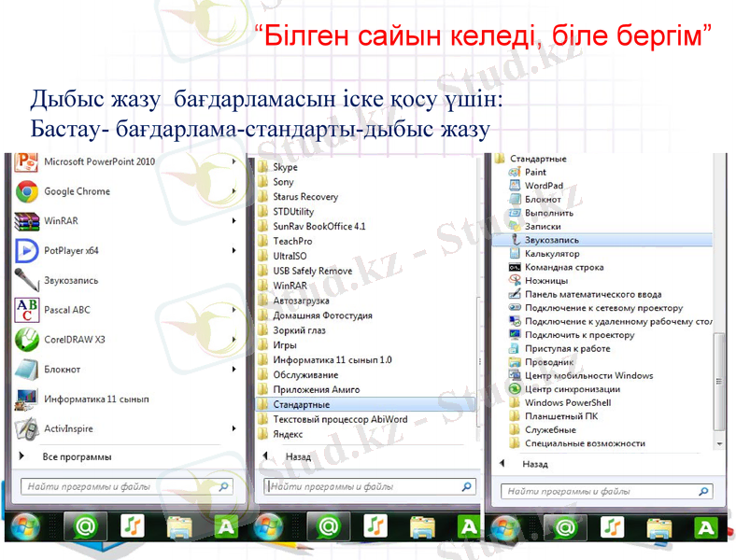Open the WinRAR icon in left start menu
Screen dimensions: 736x560
tap(26, 221)
